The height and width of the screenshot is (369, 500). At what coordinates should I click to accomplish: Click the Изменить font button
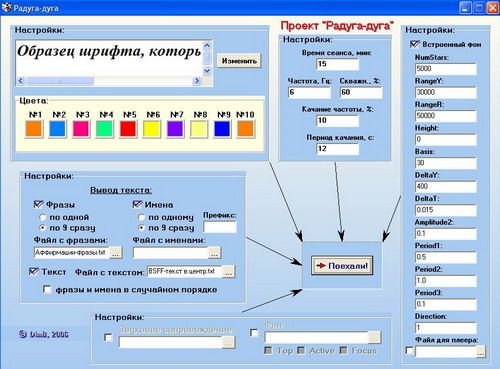pyautogui.click(x=239, y=61)
